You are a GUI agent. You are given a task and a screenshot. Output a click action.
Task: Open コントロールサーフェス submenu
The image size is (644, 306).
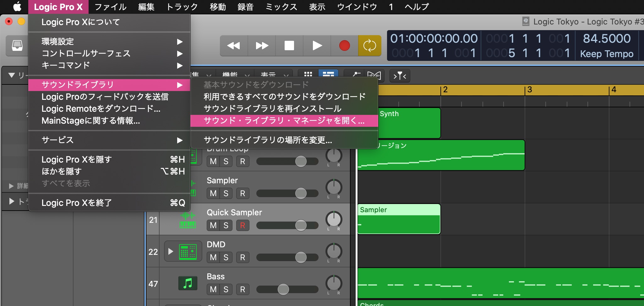click(109, 53)
